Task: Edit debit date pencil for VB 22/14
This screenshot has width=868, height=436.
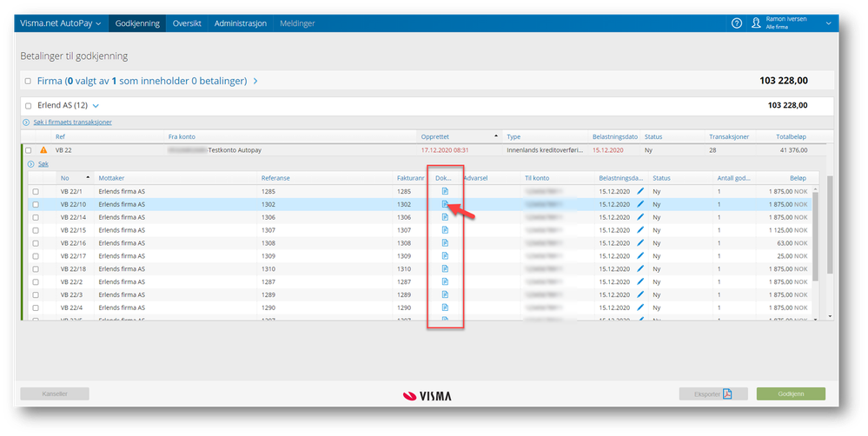Action: (x=640, y=217)
